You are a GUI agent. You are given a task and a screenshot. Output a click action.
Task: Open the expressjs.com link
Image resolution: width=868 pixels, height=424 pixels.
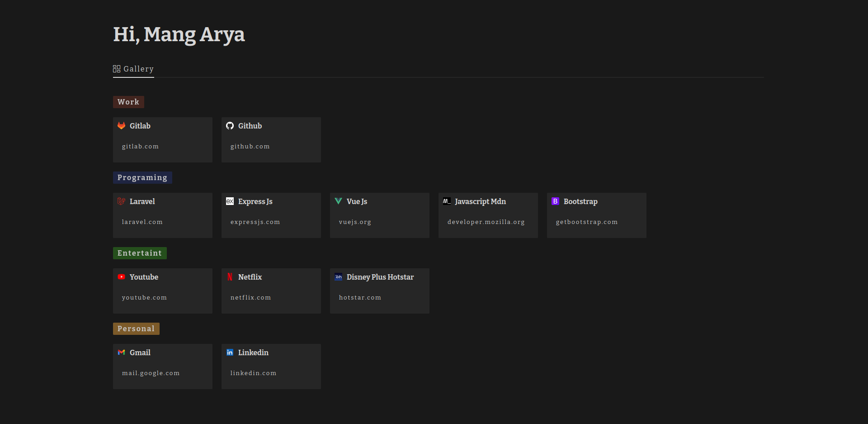click(255, 222)
